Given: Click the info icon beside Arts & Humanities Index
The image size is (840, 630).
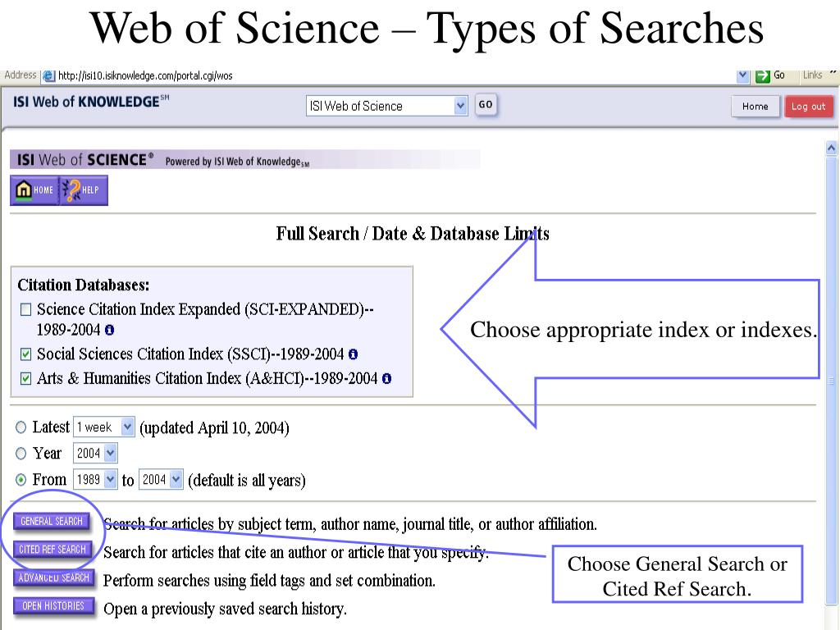Looking at the screenshot, I should pyautogui.click(x=387, y=379).
